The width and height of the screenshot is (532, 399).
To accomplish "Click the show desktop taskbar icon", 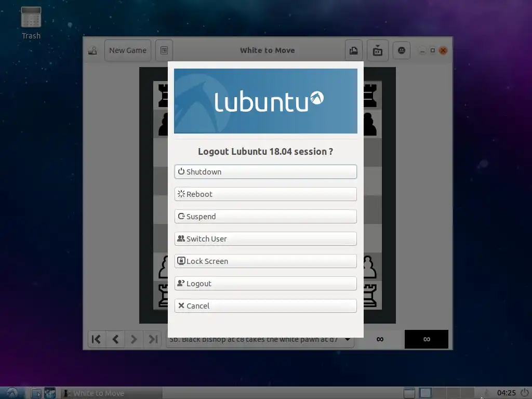I will (409, 393).
